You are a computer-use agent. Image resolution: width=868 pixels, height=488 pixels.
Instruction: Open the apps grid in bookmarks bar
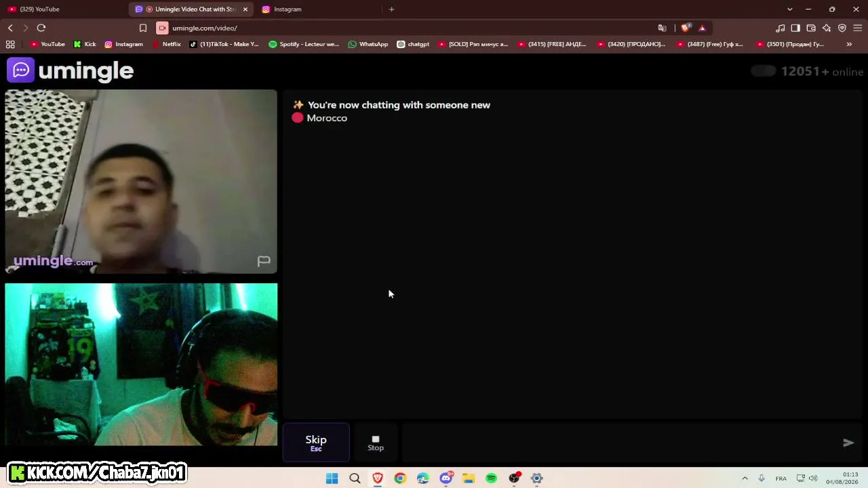tap(10, 44)
